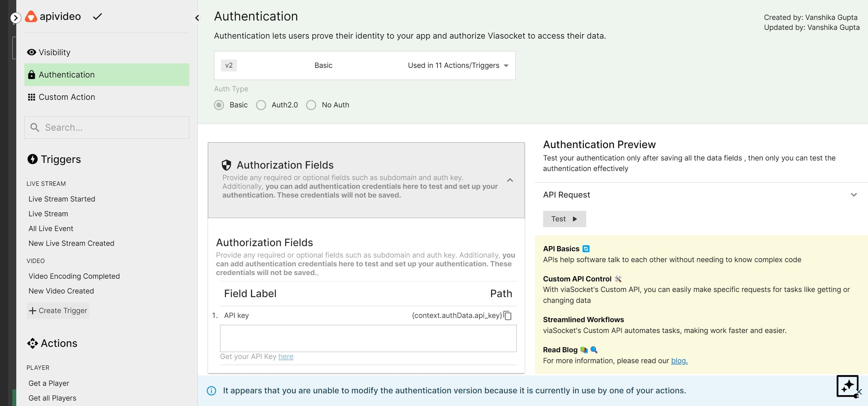Click the magnifying glass emoji beside Read Blog
This screenshot has width=868, height=406.
594,350
